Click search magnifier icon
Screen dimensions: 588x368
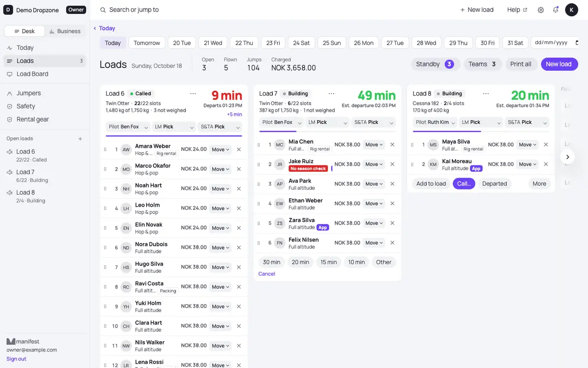(x=103, y=10)
